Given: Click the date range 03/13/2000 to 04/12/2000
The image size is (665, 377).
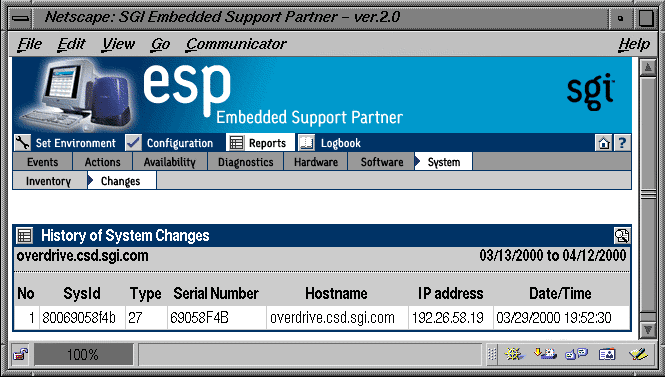Looking at the screenshot, I should pos(553,255).
